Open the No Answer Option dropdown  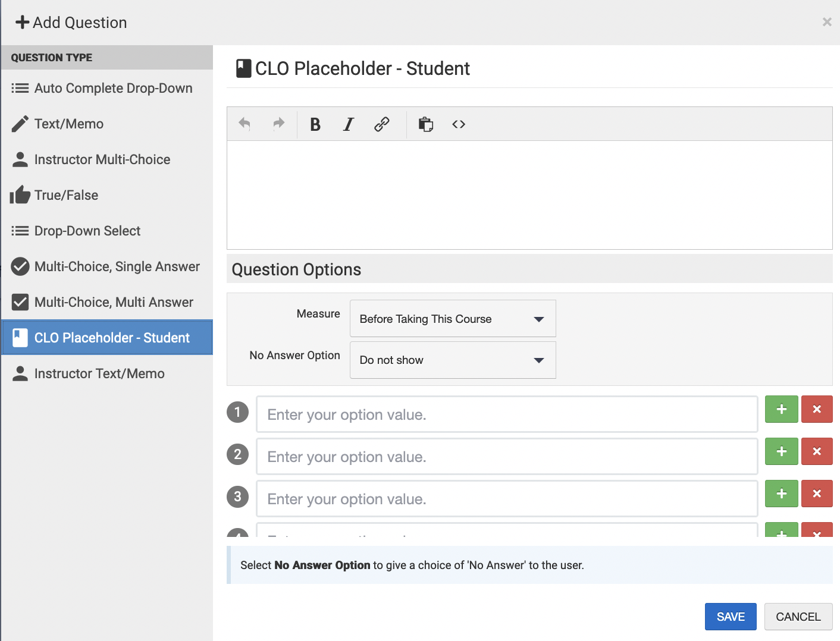tap(453, 360)
